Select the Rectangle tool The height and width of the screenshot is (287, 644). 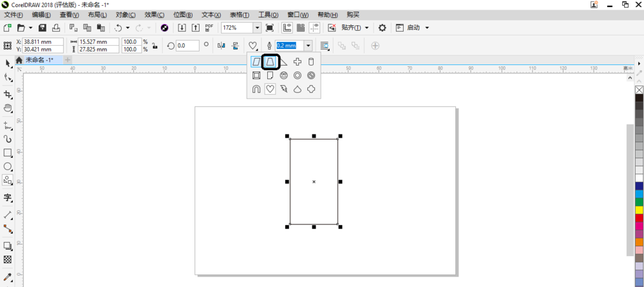(7, 153)
